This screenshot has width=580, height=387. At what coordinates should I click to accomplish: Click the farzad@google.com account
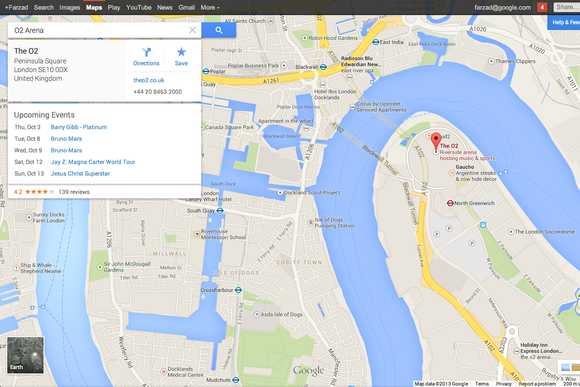point(502,7)
